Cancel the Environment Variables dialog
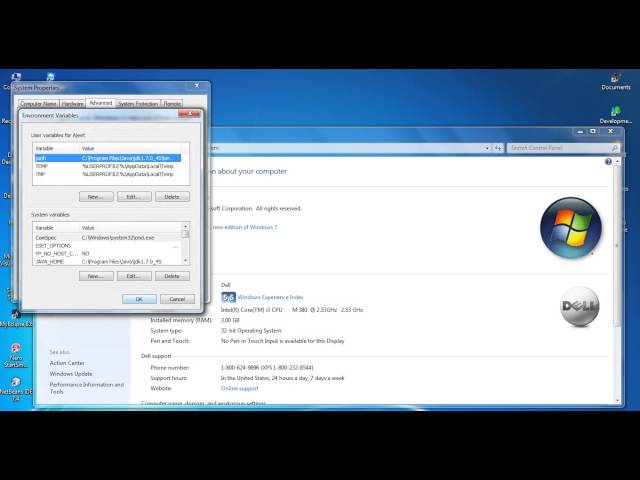 [177, 299]
